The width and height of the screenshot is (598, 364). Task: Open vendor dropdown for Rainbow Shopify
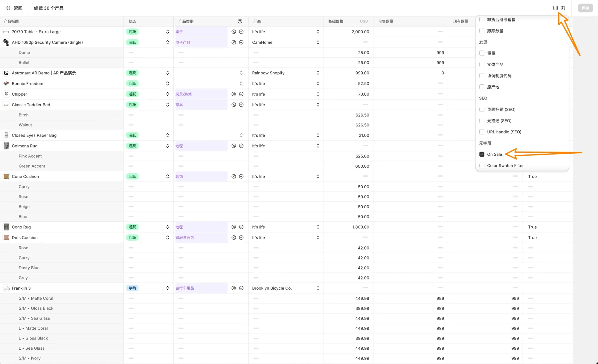318,73
